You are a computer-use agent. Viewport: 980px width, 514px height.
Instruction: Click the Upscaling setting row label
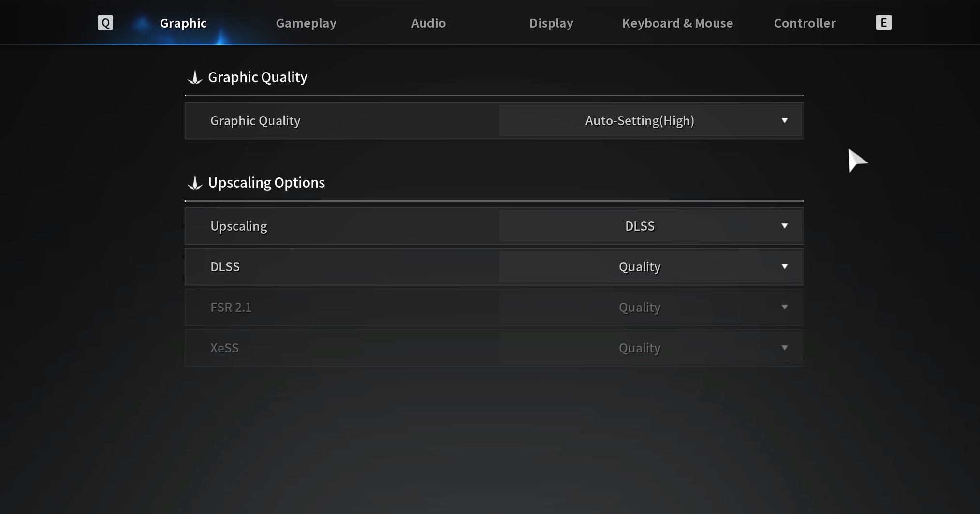pos(239,226)
